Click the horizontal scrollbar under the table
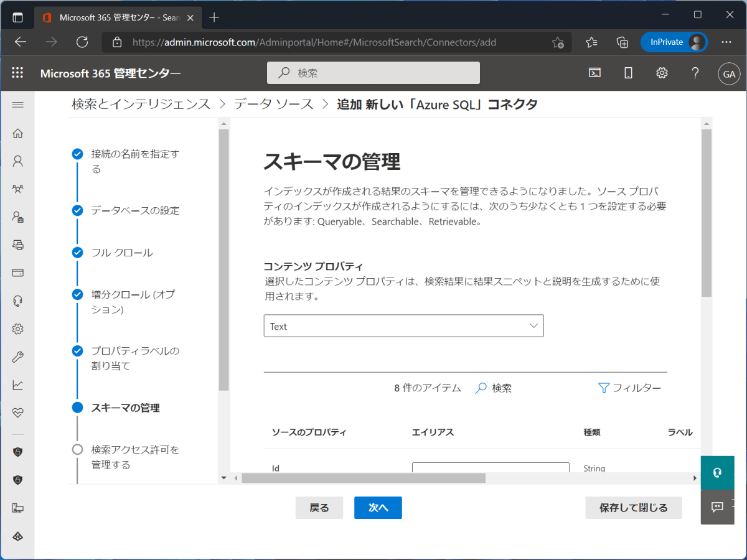 364,478
